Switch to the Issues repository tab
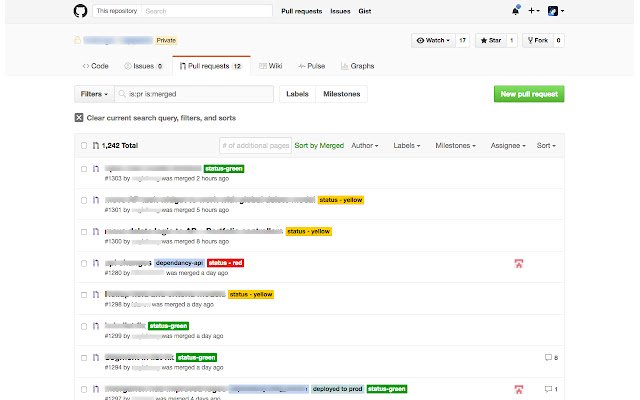The height and width of the screenshot is (400, 640). [143, 66]
